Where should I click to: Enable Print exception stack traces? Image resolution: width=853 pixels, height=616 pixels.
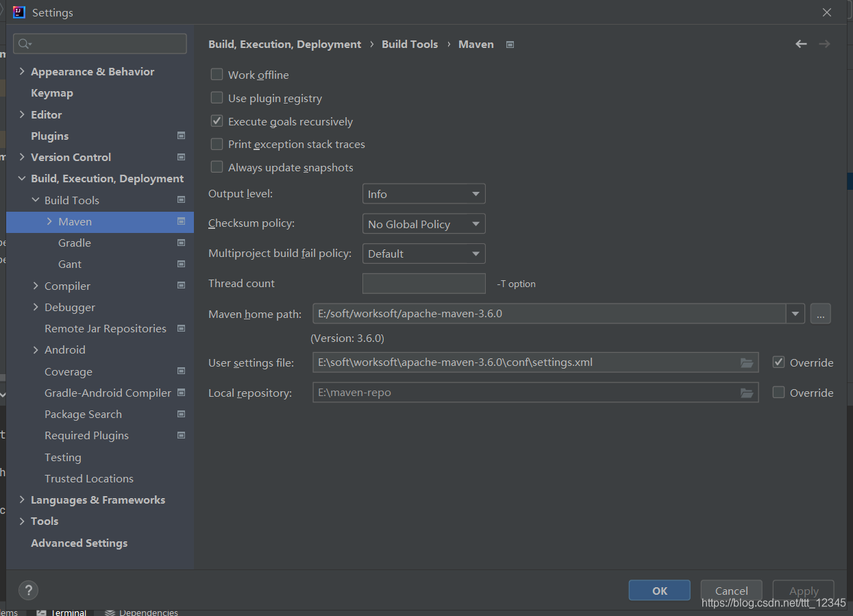coord(217,144)
